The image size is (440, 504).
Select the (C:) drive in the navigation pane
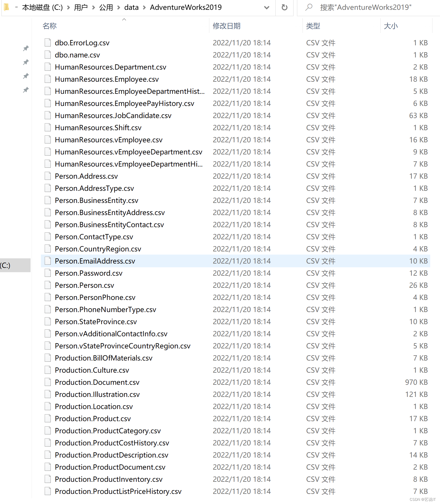click(15, 265)
